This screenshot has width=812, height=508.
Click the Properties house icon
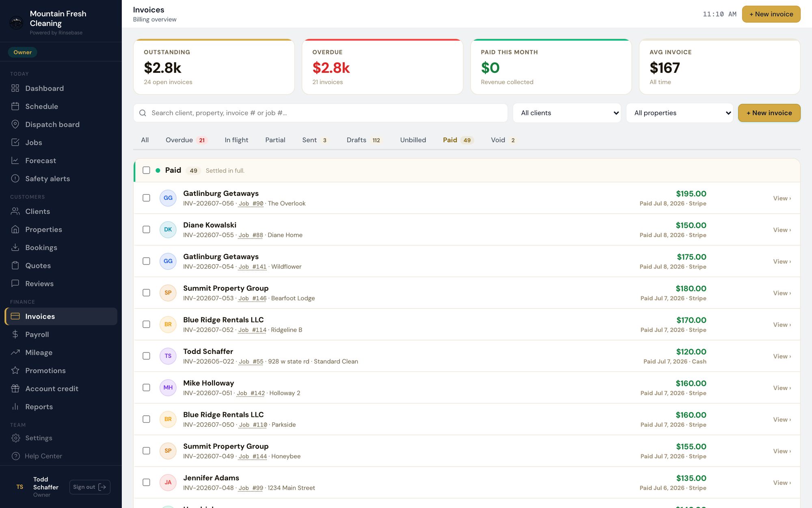click(x=15, y=229)
